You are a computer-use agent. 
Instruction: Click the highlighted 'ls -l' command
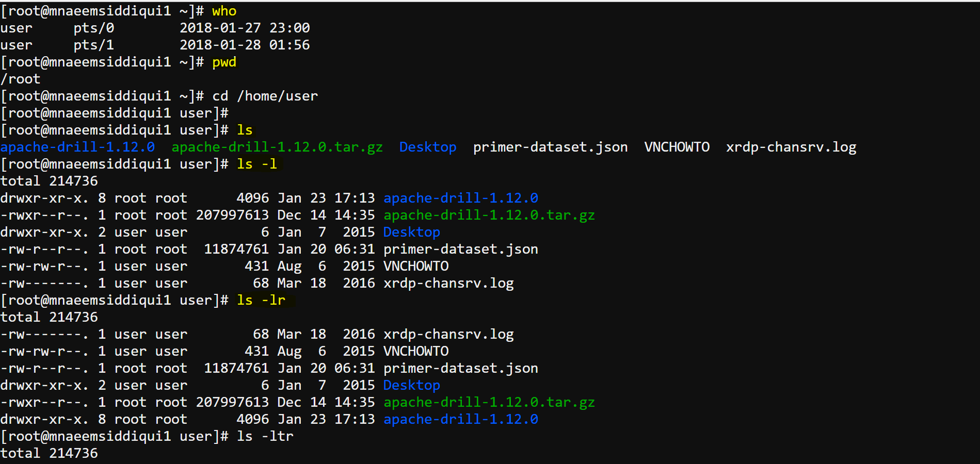[x=257, y=164]
